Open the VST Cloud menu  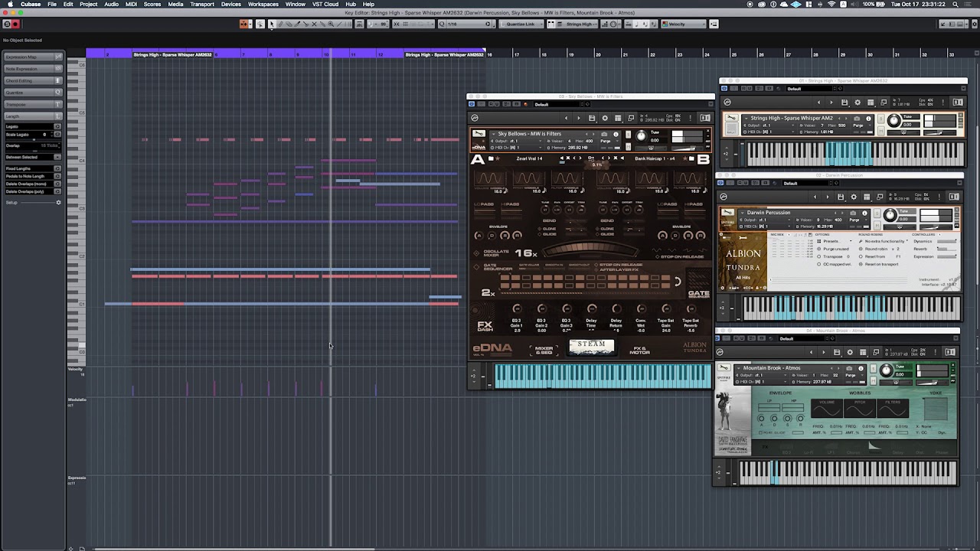325,4
